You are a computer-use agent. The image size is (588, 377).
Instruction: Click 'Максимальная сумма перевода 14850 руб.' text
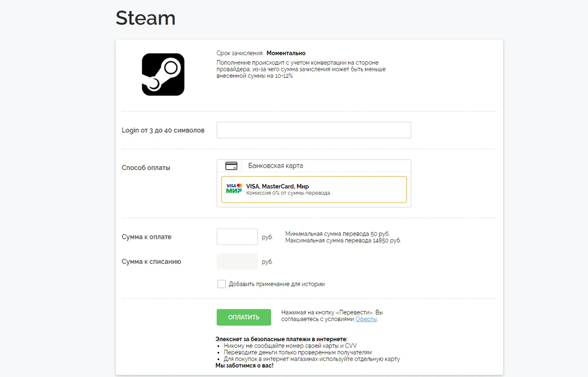point(343,241)
